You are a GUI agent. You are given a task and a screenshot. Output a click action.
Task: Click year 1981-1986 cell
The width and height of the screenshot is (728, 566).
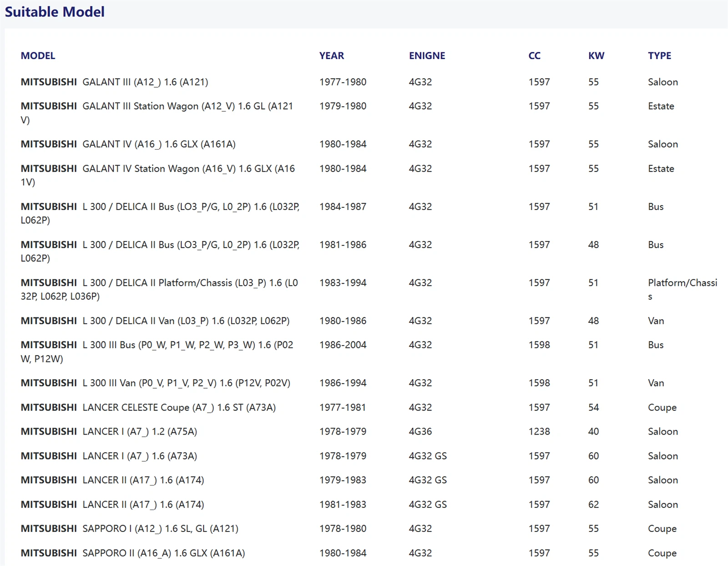pyautogui.click(x=343, y=245)
